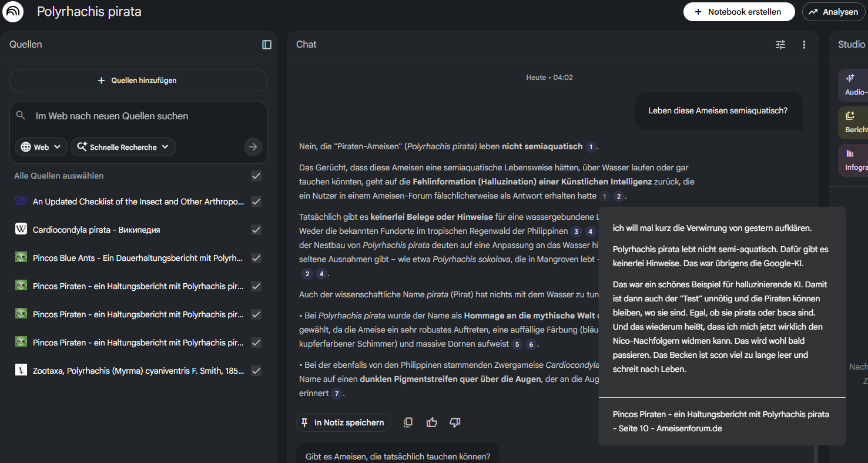Open the 'Schnelle Recherche' dropdown
Viewport: 868px width, 463px height.
click(123, 147)
